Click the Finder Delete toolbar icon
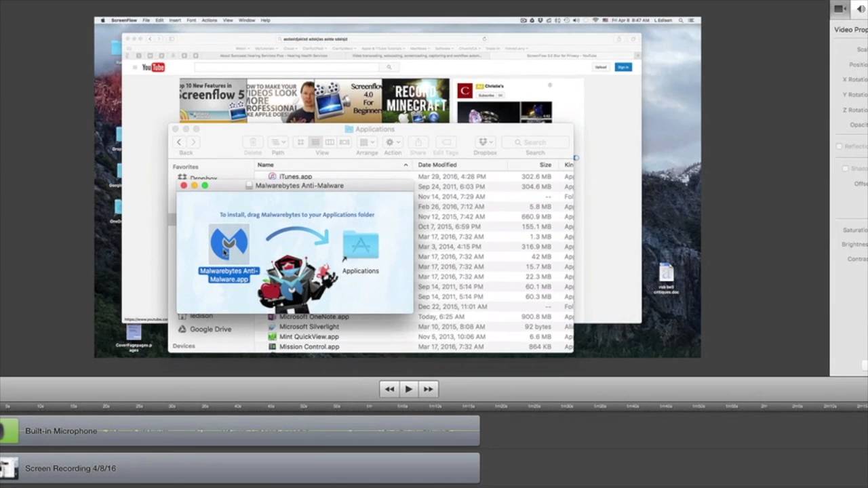Screen dimensions: 868x488 [x=253, y=142]
